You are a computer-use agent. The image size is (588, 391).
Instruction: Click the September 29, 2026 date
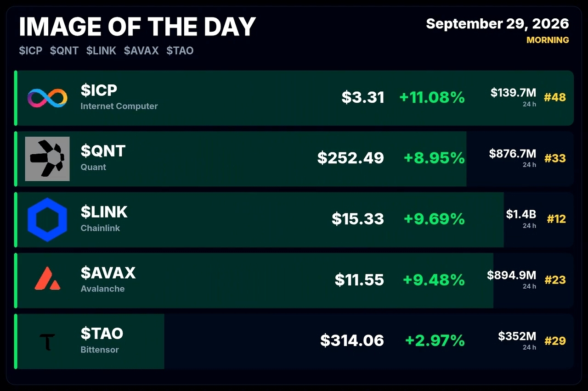click(498, 24)
